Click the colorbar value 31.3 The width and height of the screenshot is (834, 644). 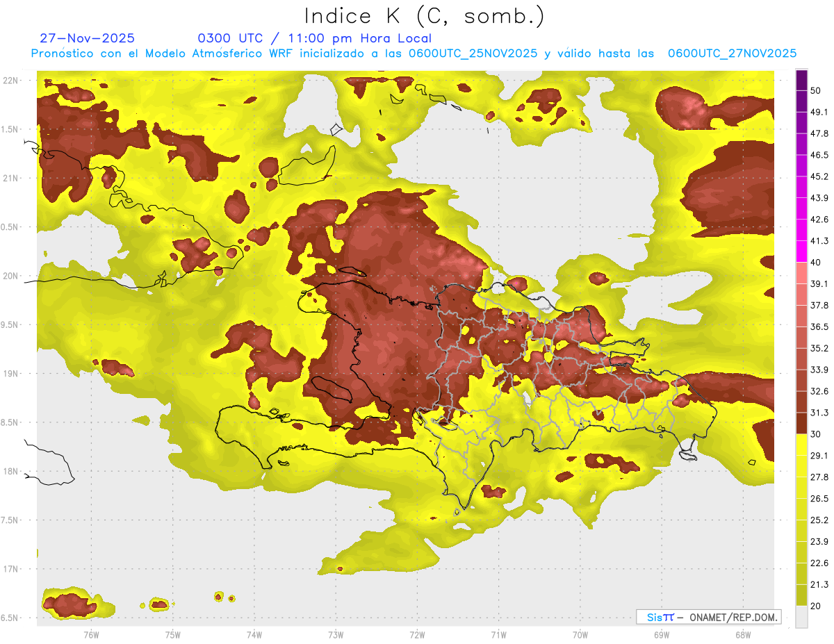[x=819, y=413]
